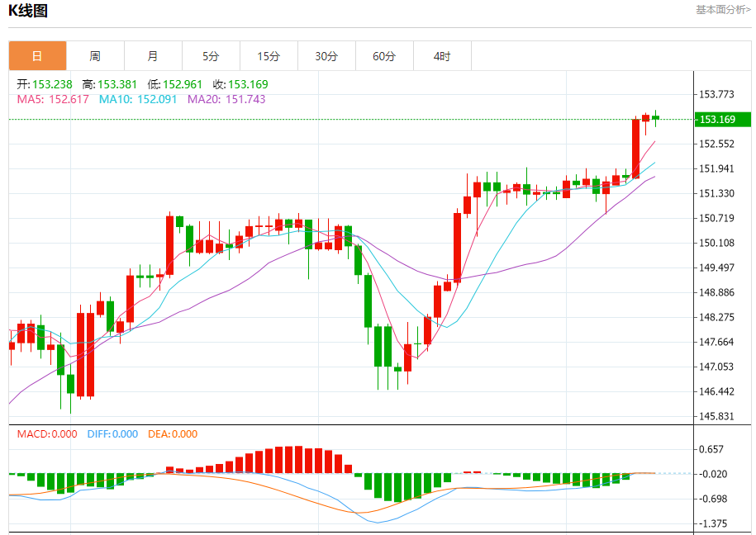Switch to the 月 monthly tab

[154, 56]
